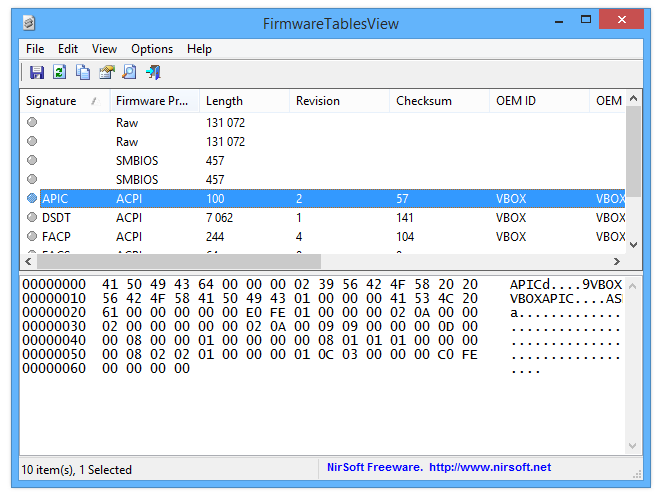Open the Properties toolbar icon

pos(107,72)
